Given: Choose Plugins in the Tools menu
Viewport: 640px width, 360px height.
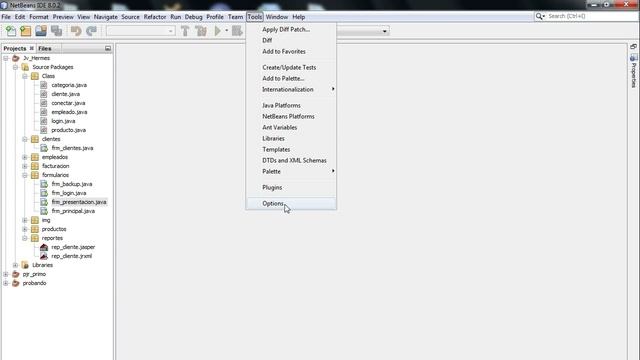Looking at the screenshot, I should (x=291, y=187).
